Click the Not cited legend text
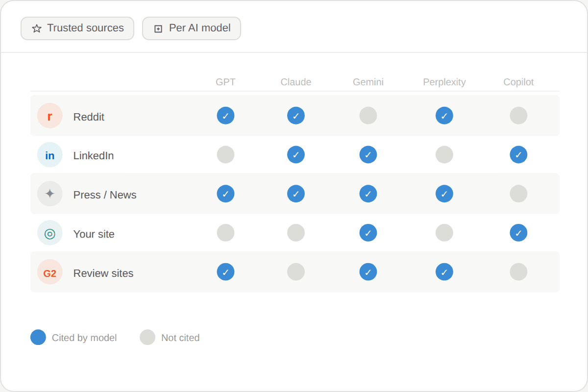Image resolution: width=588 pixels, height=392 pixels. pos(180,338)
